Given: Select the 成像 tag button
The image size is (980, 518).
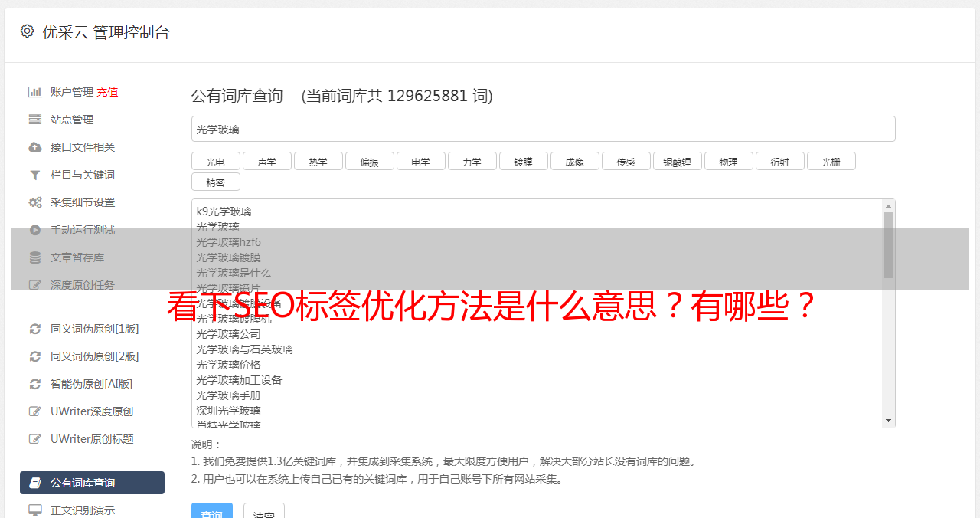Looking at the screenshot, I should pyautogui.click(x=574, y=161).
